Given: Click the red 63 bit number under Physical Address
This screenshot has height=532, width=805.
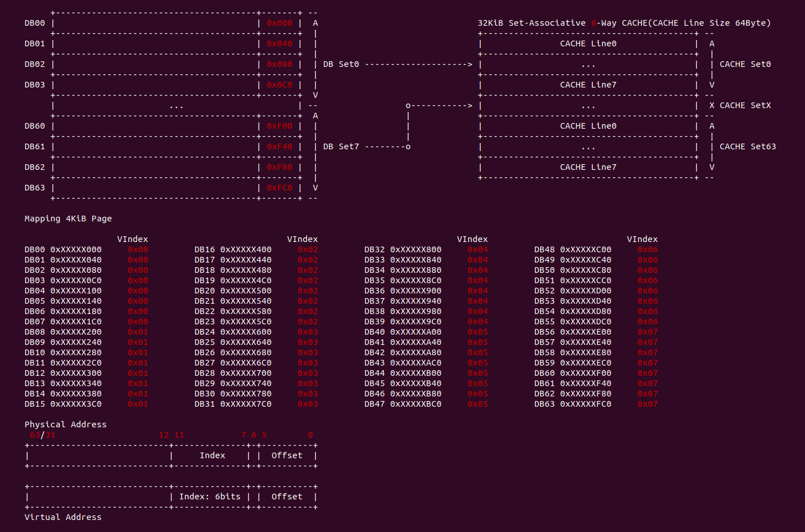Looking at the screenshot, I should tap(35, 435).
